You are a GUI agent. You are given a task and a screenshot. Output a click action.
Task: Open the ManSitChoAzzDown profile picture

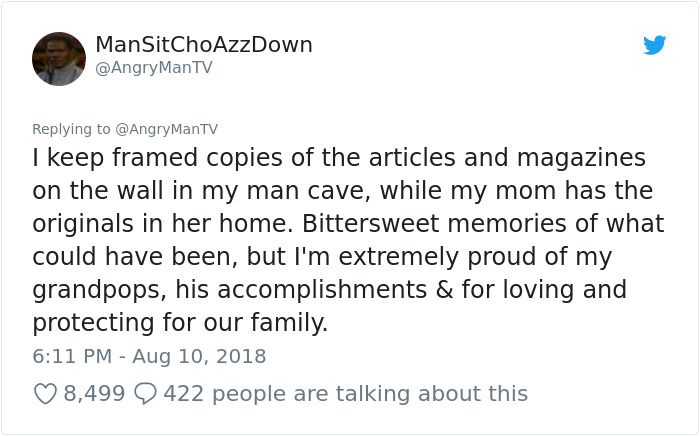[x=59, y=59]
